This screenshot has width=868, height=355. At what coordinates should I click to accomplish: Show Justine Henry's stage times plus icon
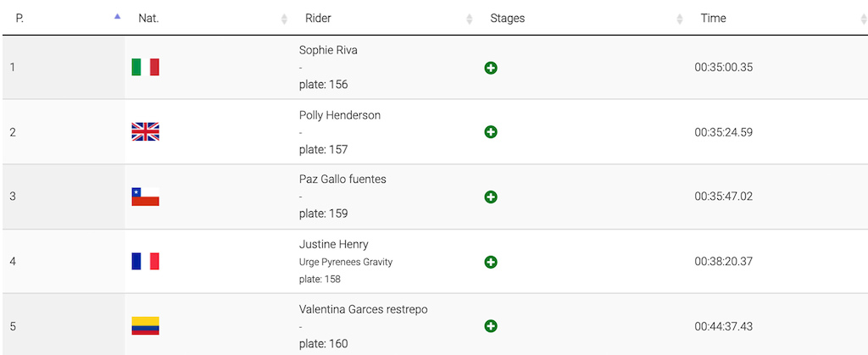[491, 262]
